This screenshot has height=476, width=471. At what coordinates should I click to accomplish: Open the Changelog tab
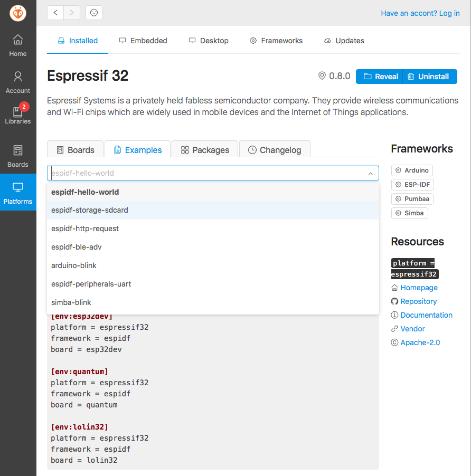(x=275, y=150)
